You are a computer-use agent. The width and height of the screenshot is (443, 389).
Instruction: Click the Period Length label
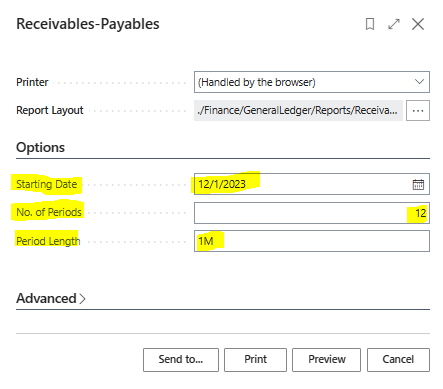[48, 241]
